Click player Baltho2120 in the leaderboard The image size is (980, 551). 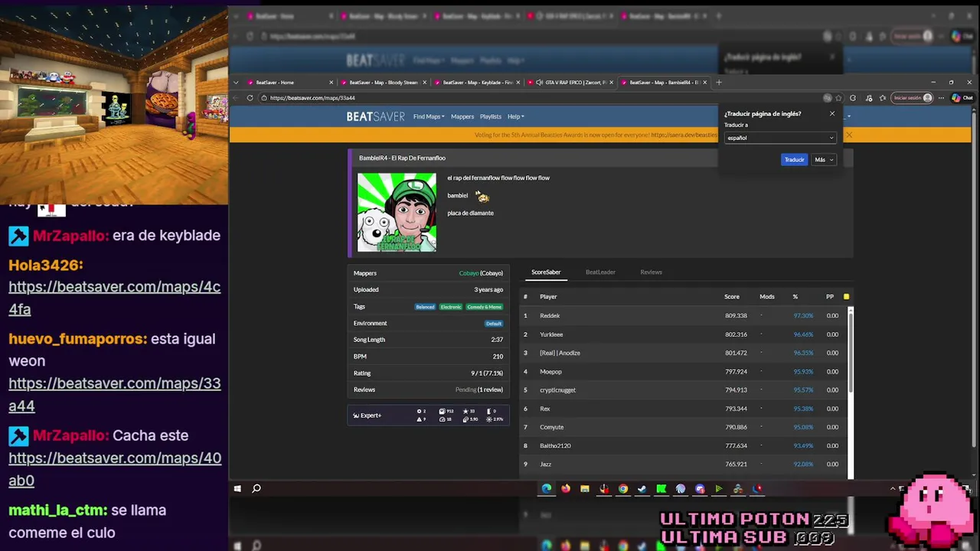tap(555, 445)
